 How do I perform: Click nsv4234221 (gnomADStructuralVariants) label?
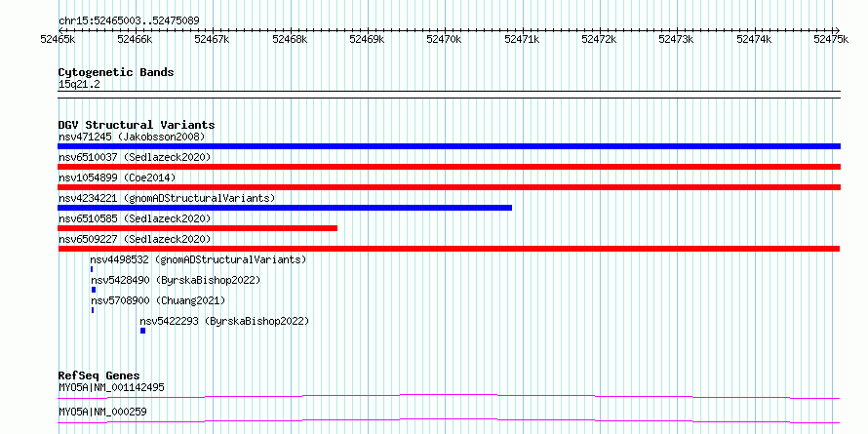coord(167,198)
